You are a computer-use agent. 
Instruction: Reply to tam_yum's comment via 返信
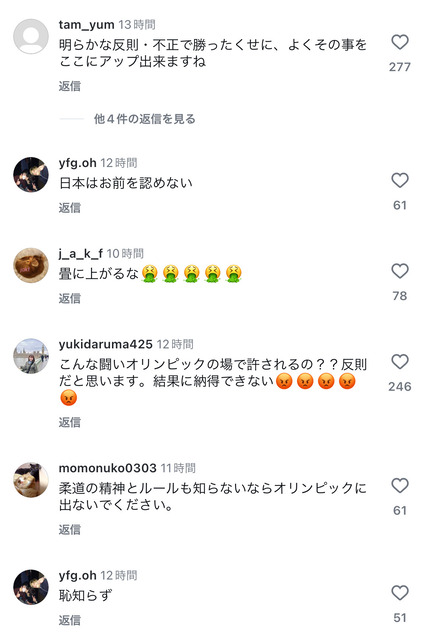tap(70, 86)
